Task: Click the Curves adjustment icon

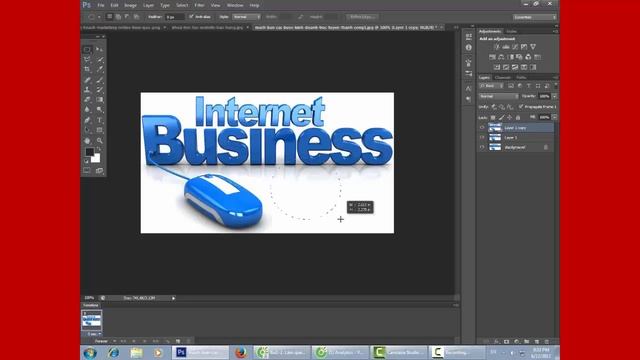Action: pyautogui.click(x=515, y=47)
